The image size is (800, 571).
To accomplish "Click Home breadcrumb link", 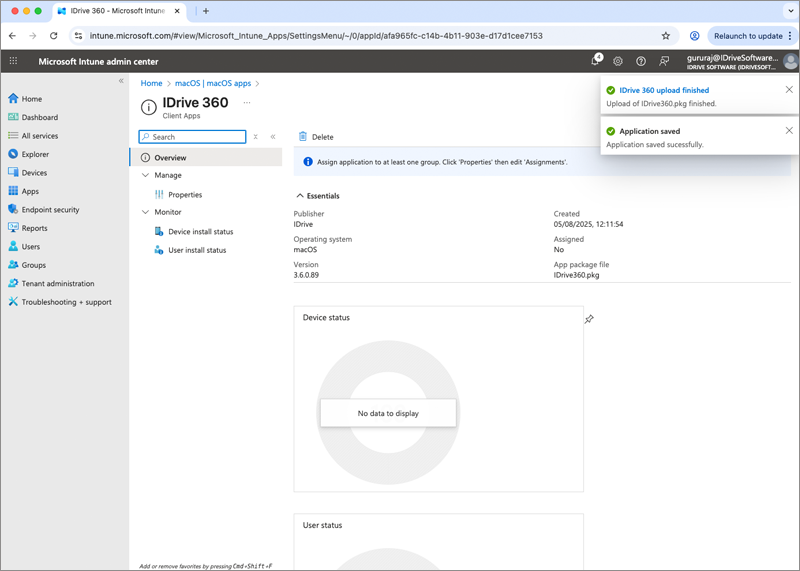I will (x=151, y=83).
